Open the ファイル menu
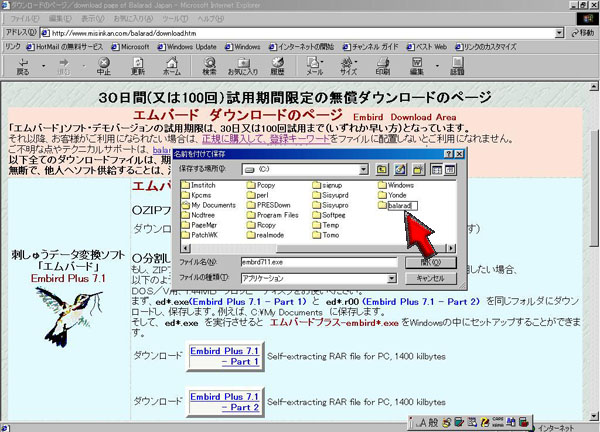 24,18
